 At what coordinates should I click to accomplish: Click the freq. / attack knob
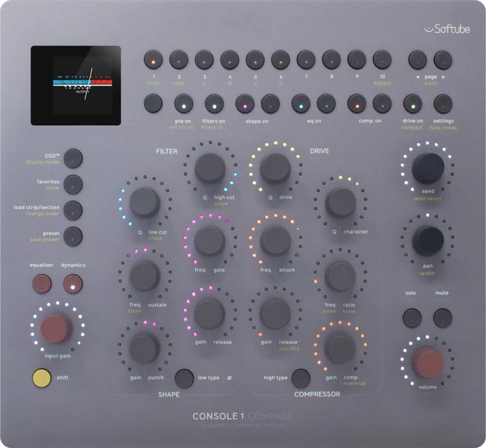[275, 241]
